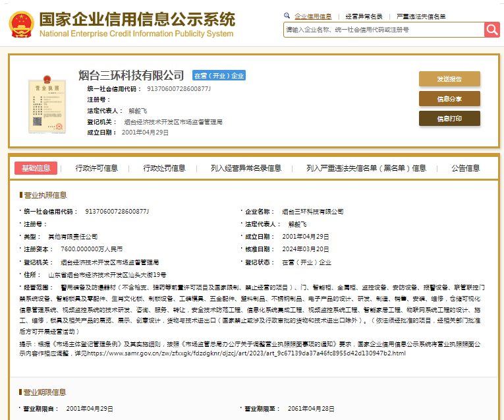Screen dimensions: 504x420
Task: Click the header legal representative name 解毅飞
Action: (138, 111)
